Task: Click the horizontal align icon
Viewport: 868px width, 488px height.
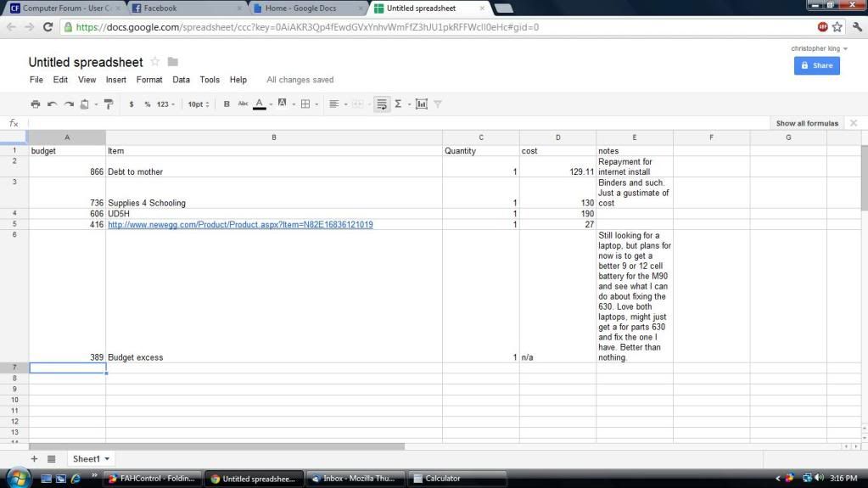Action: click(333, 104)
